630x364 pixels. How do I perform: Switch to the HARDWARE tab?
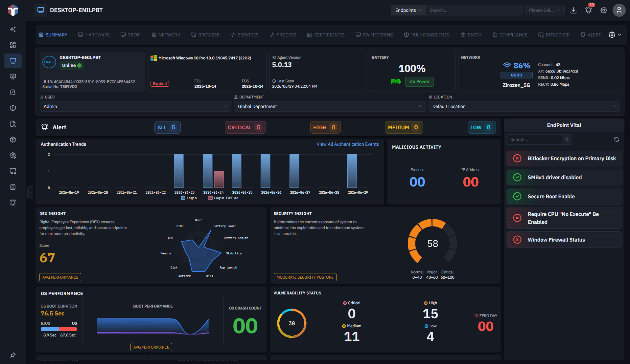click(94, 35)
